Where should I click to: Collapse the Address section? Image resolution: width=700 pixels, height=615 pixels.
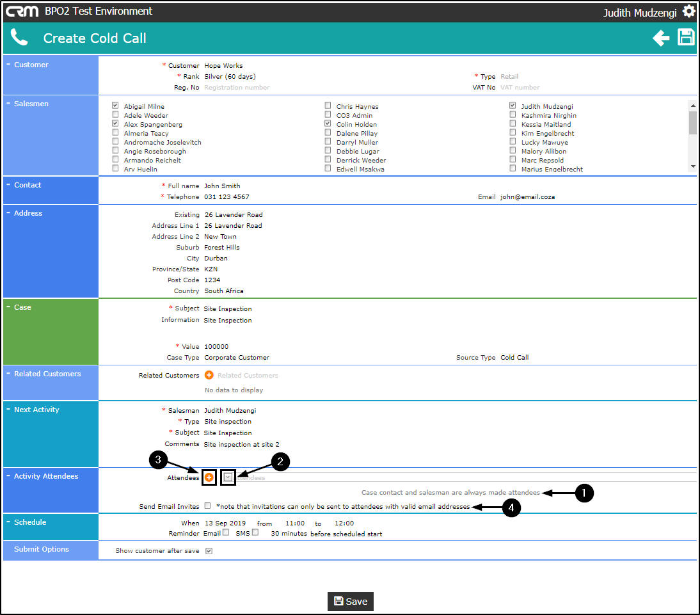coord(8,212)
